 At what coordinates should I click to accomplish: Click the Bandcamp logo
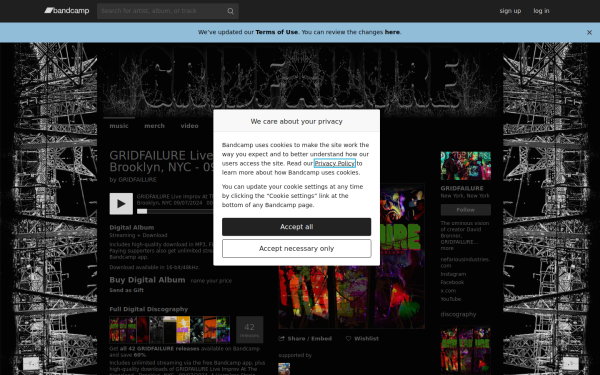(x=67, y=11)
